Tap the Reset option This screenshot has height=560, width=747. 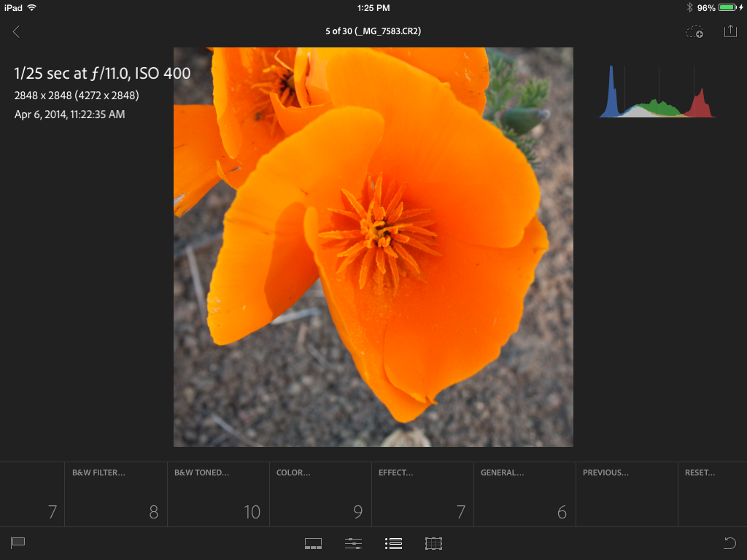(711, 494)
